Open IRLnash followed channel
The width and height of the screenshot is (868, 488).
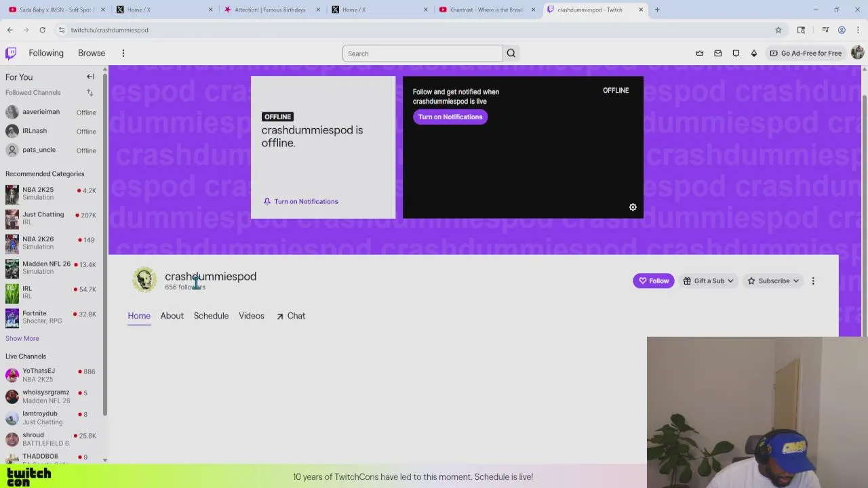pyautogui.click(x=51, y=131)
